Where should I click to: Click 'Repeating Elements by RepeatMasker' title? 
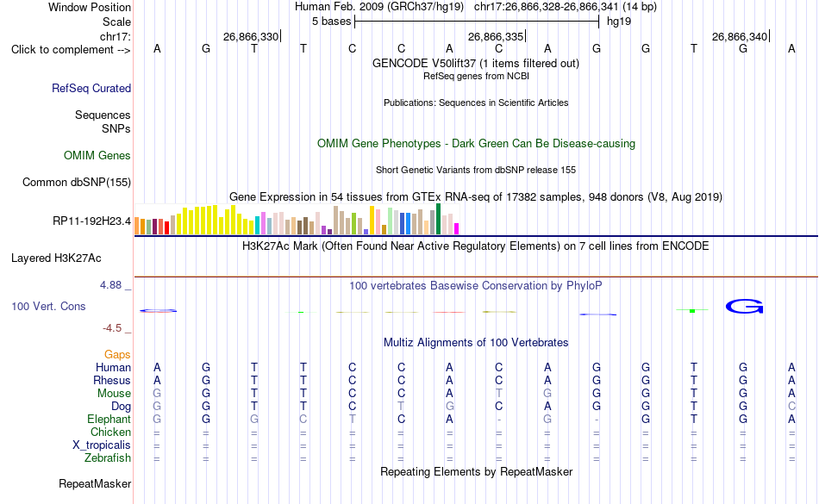click(476, 471)
